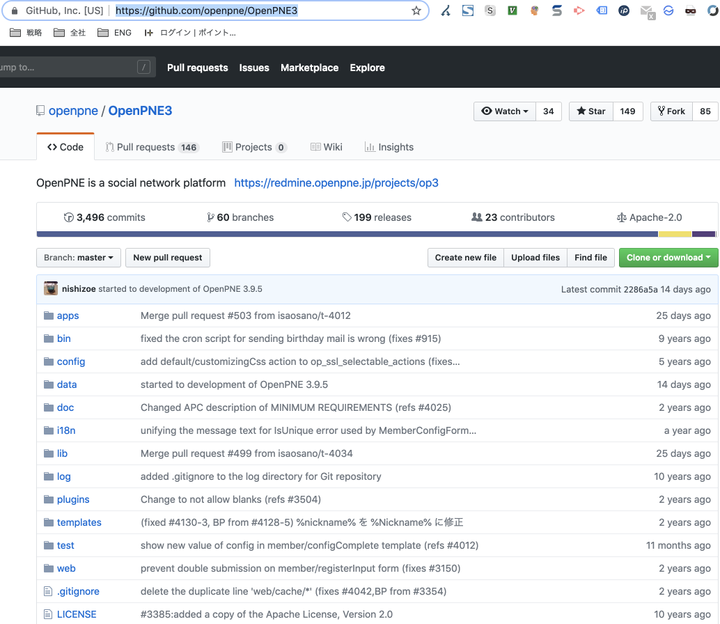Click the GitHub search box
Screen dimensions: 720x624
(76, 67)
